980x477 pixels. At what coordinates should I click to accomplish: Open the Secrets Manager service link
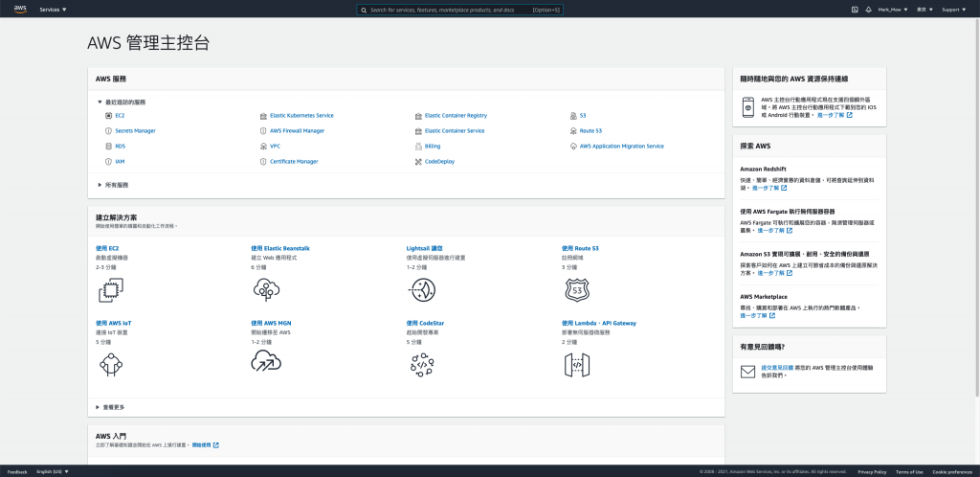[135, 130]
